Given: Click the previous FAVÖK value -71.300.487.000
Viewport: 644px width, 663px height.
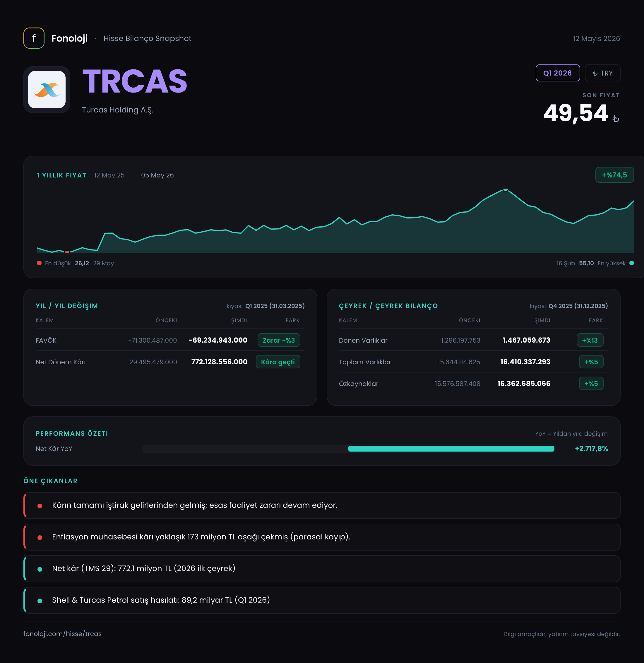Looking at the screenshot, I should point(153,340).
